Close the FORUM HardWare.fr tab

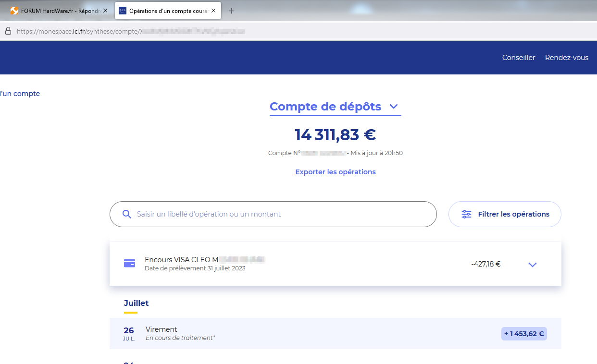tap(105, 11)
